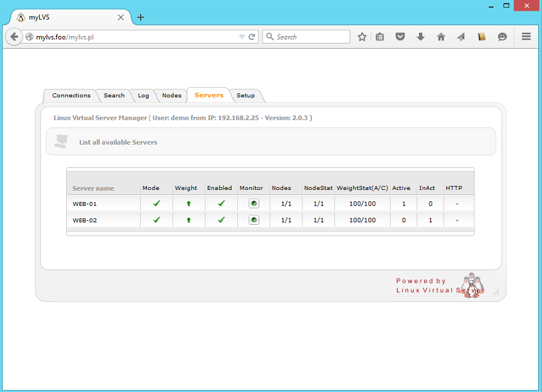Click the Monitor icon for WEB-01

[x=254, y=204]
